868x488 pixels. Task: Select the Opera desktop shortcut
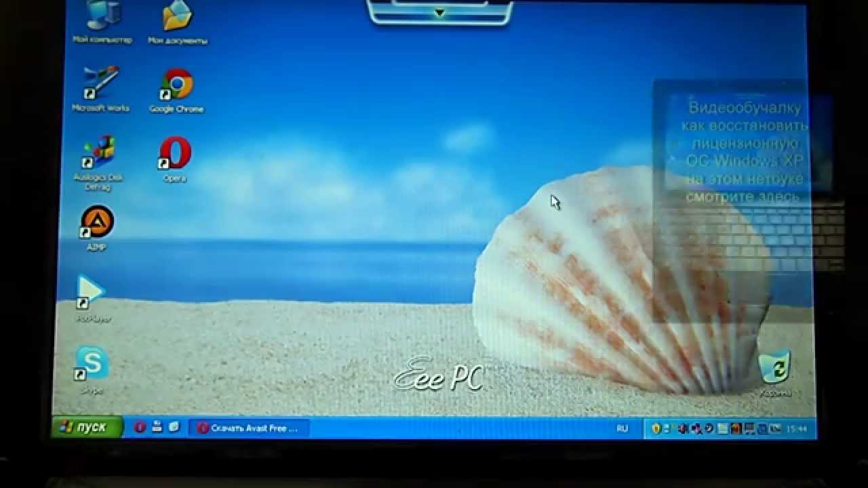click(175, 160)
